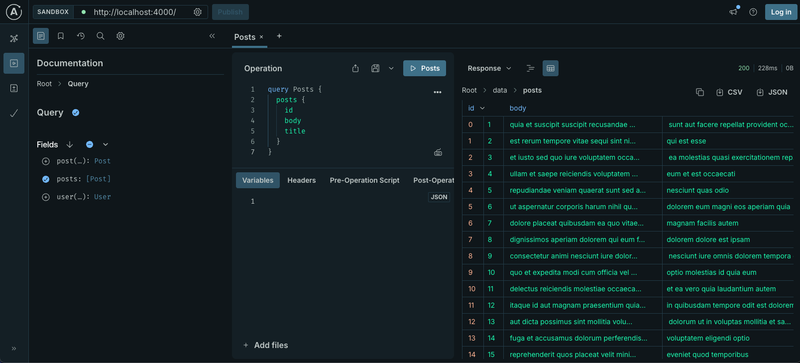Uncheck the posts field
This screenshot has width=800, height=363.
click(x=46, y=179)
